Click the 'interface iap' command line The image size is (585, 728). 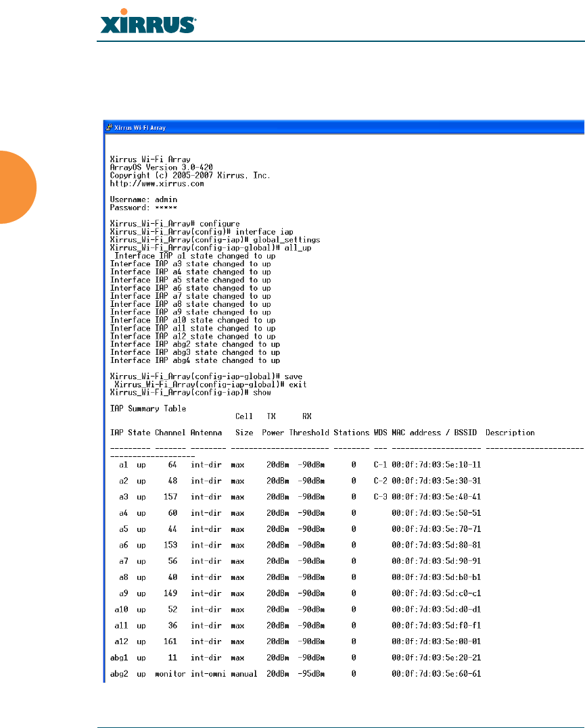pyautogui.click(x=202, y=232)
